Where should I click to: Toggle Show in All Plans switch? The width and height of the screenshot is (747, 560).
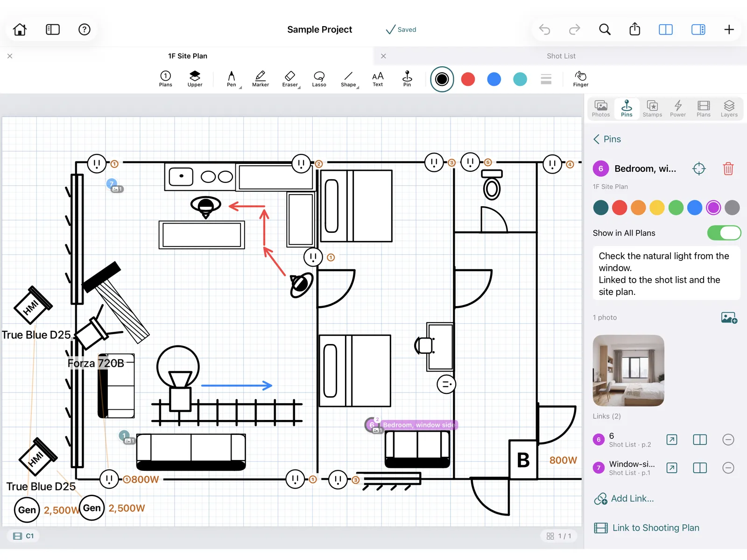[x=724, y=233]
